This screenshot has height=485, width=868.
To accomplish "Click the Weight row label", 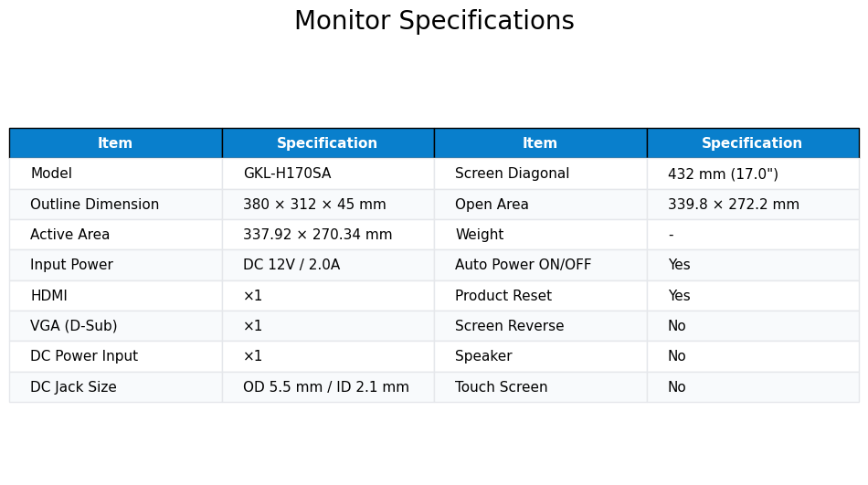I will point(480,234).
